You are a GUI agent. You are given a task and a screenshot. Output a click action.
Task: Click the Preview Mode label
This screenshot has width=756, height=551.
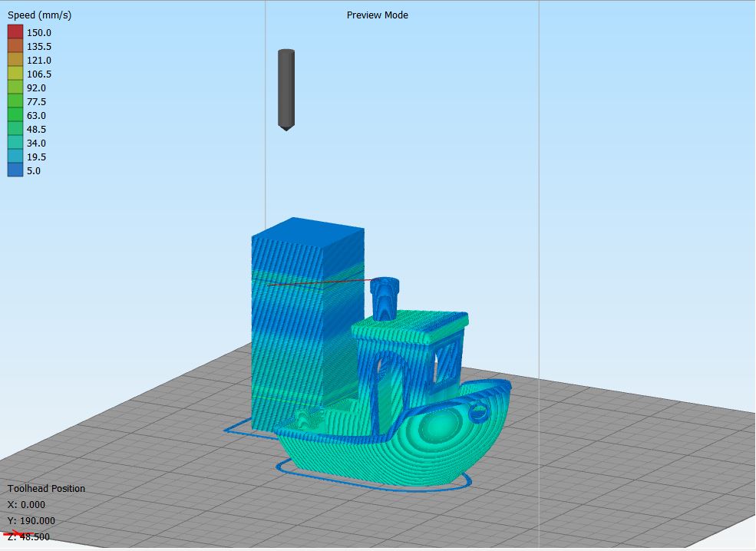[x=378, y=15]
